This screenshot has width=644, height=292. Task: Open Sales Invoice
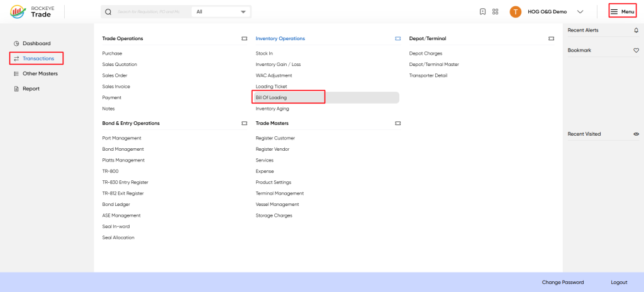[116, 87]
